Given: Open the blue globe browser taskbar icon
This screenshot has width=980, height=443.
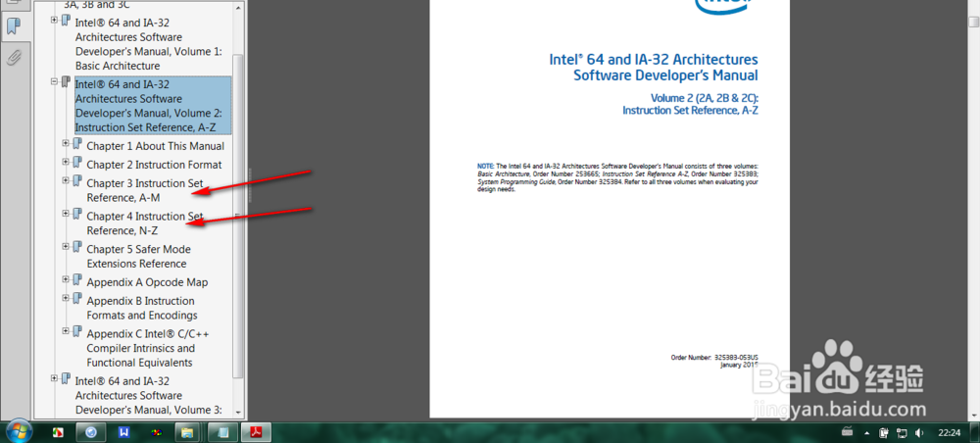Looking at the screenshot, I should point(91,432).
